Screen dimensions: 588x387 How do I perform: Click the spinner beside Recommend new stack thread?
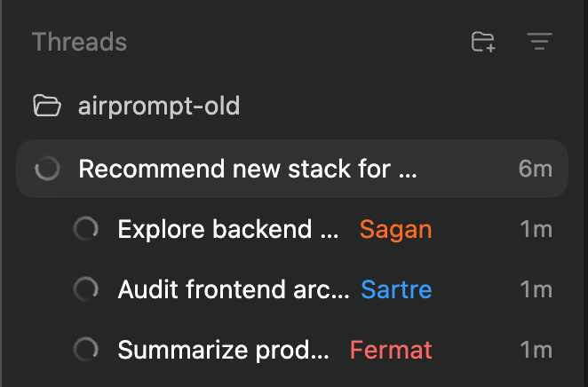[x=47, y=169]
